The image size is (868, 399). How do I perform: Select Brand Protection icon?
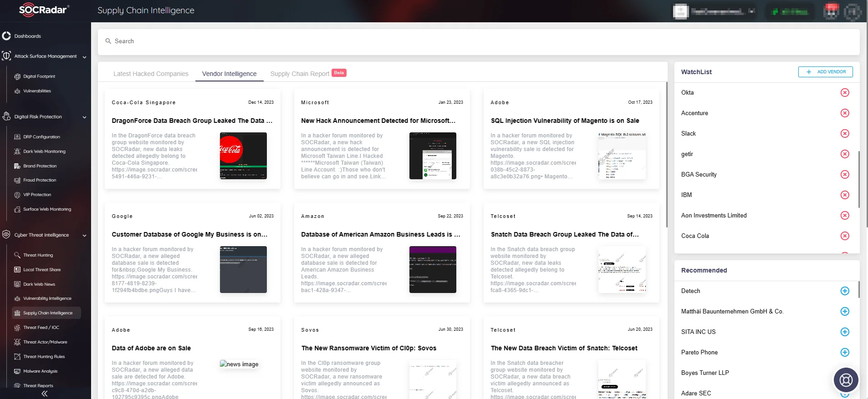[x=17, y=166]
